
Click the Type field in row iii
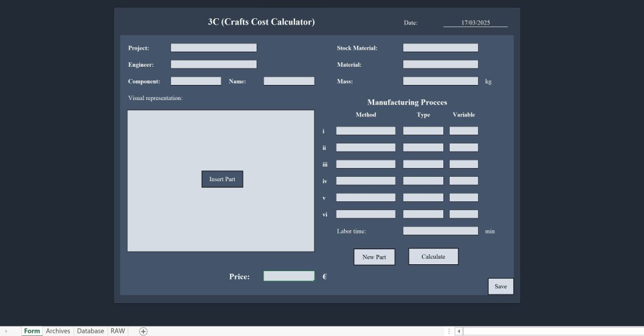pos(423,164)
